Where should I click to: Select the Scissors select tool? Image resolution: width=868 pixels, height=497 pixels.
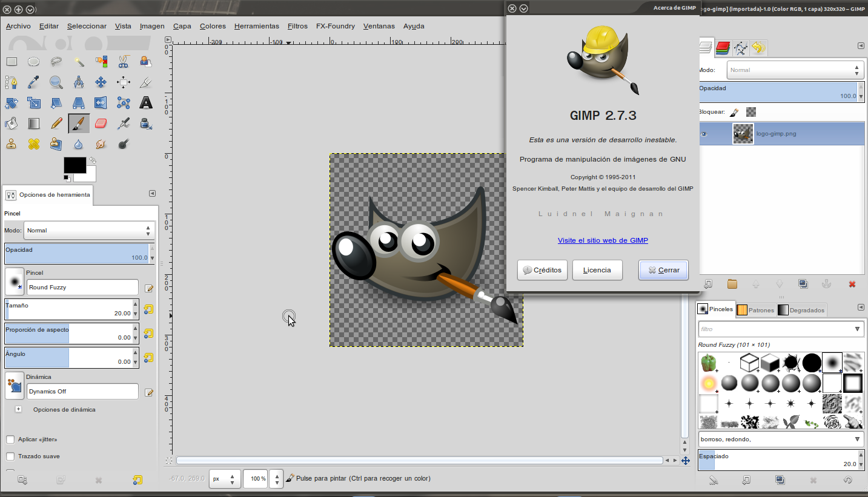[x=124, y=61]
